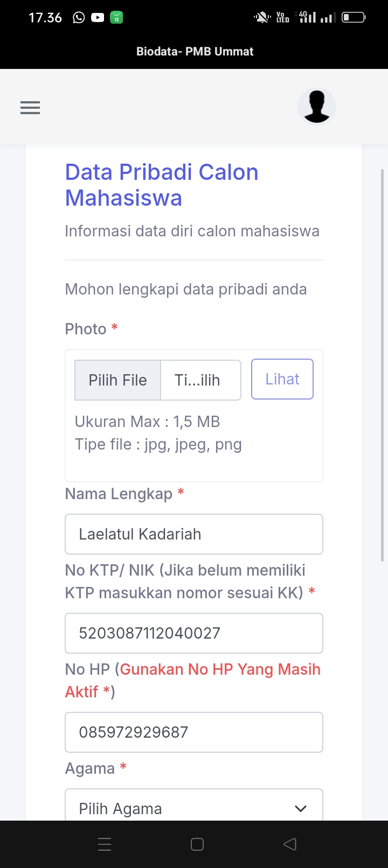Click the Pilih File button
This screenshot has height=868, width=388.
point(118,380)
